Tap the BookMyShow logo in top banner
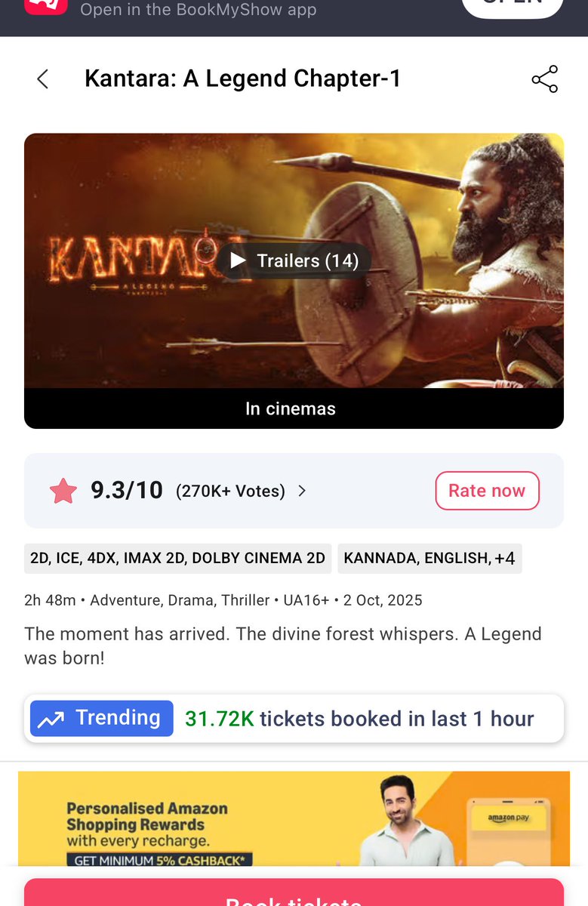 coord(46,7)
